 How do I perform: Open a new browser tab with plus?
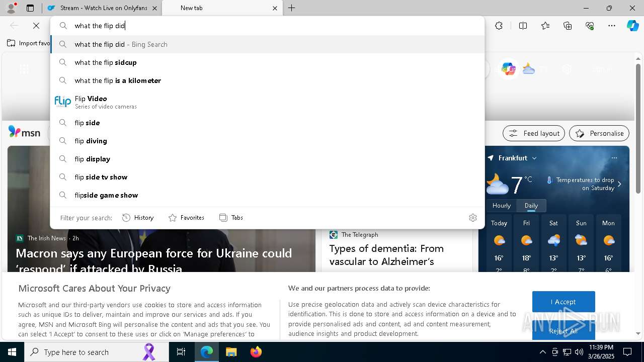(x=292, y=8)
